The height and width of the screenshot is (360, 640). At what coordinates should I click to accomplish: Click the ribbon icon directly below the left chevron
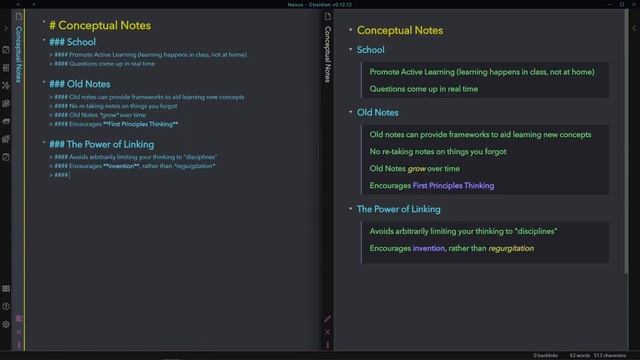click(6, 50)
